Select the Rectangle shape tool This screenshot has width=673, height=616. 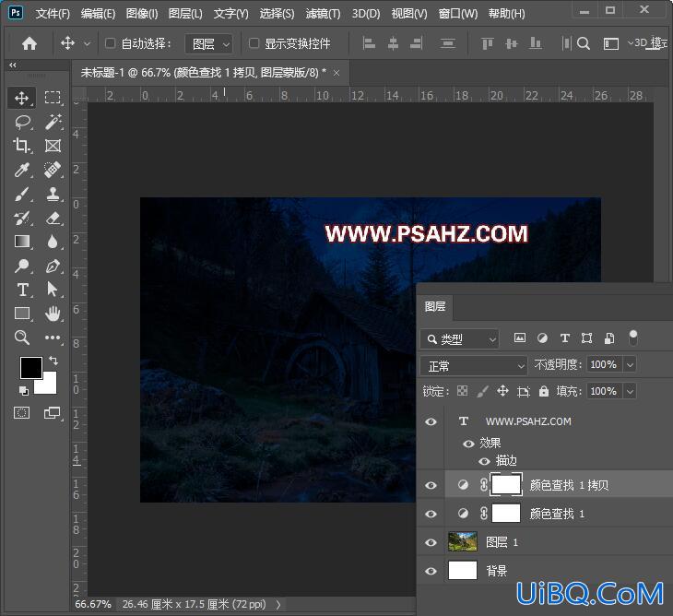pyautogui.click(x=22, y=314)
